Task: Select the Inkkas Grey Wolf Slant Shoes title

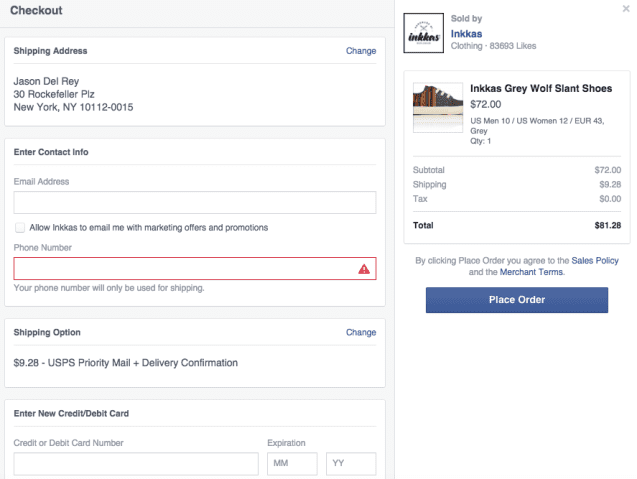Action: [x=541, y=89]
